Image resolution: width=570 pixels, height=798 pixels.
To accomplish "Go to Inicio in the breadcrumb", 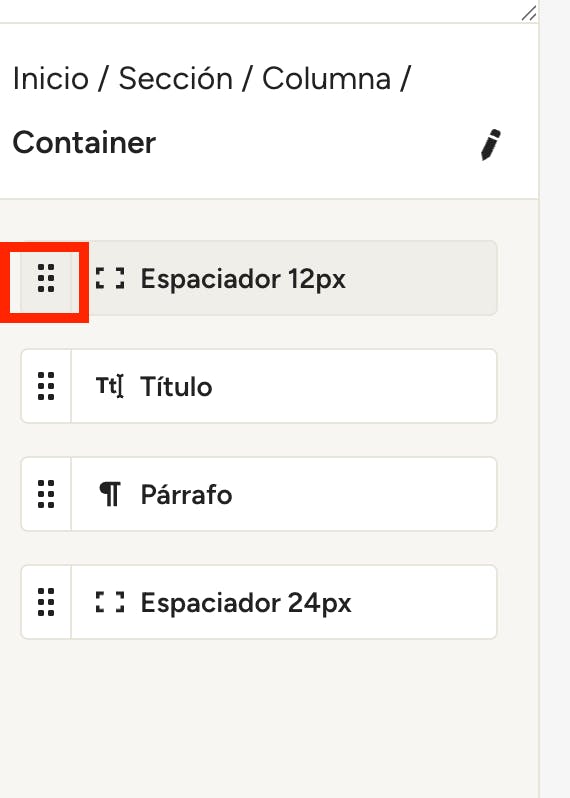I will coord(50,79).
